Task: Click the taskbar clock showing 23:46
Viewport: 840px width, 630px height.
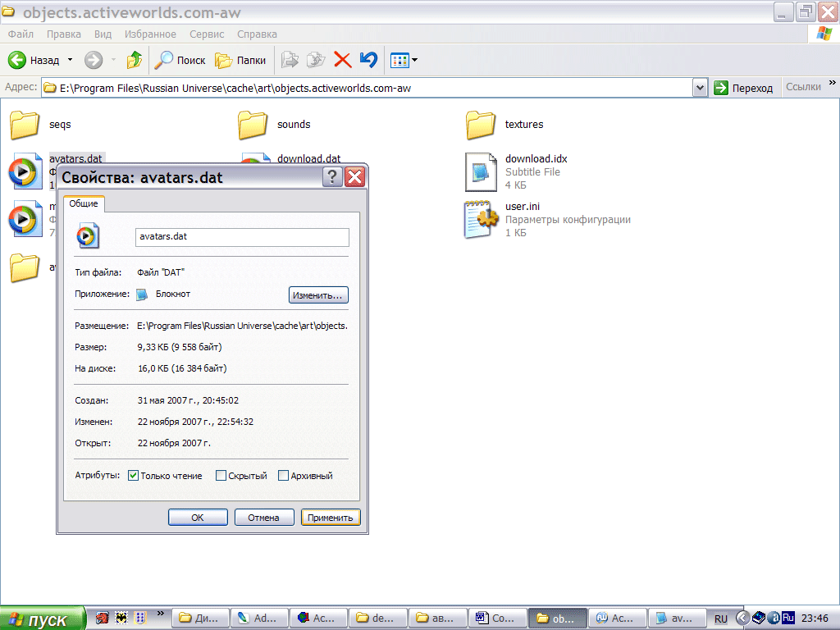Action: tap(815, 619)
